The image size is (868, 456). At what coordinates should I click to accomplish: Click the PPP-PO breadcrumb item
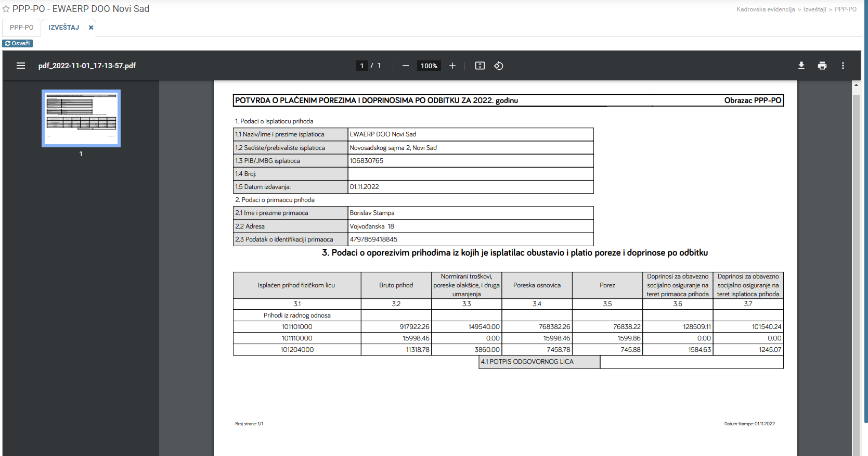coord(846,9)
